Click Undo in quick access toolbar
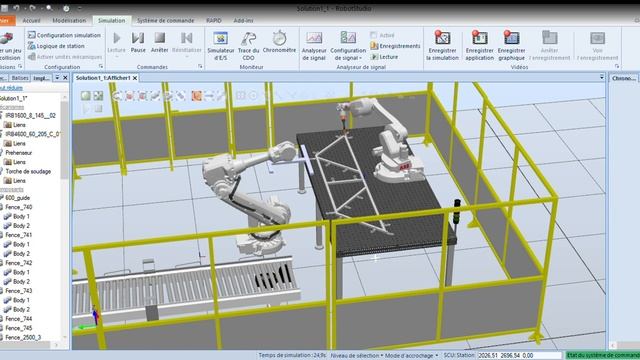 click(16, 8)
